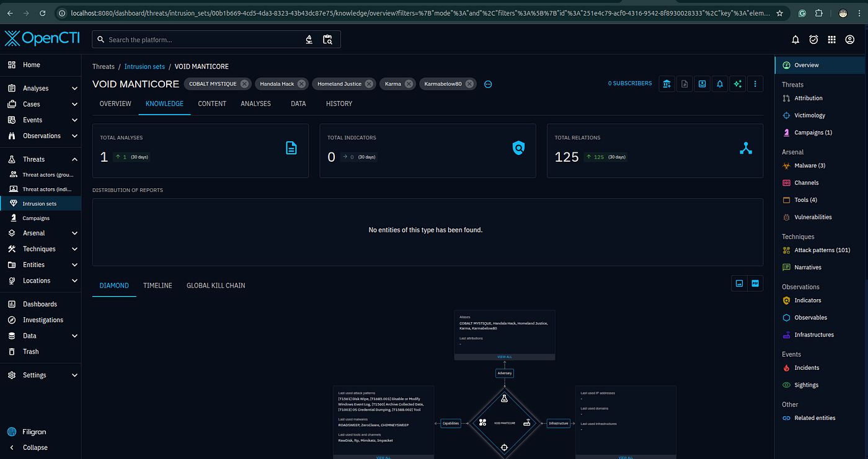Click the OpenCTI logo
The width and height of the screenshot is (868, 459).
[x=42, y=39]
